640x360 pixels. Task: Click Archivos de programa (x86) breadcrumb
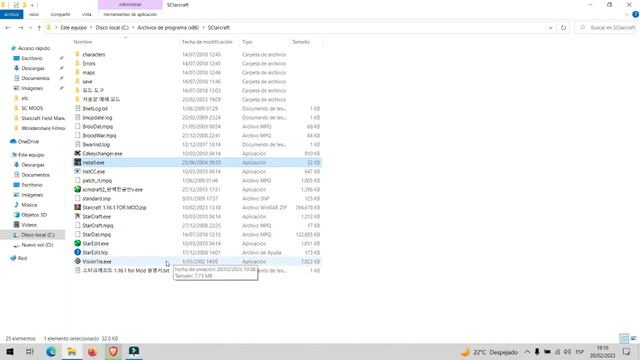pyautogui.click(x=168, y=28)
